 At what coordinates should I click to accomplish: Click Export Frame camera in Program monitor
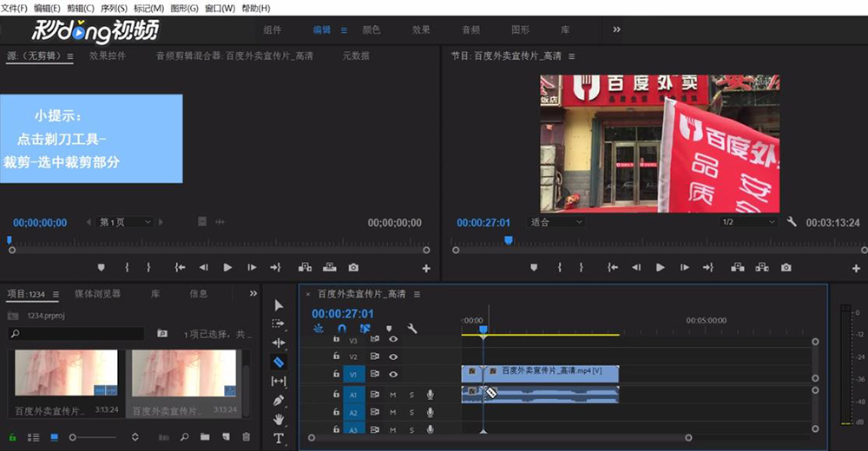pos(786,267)
